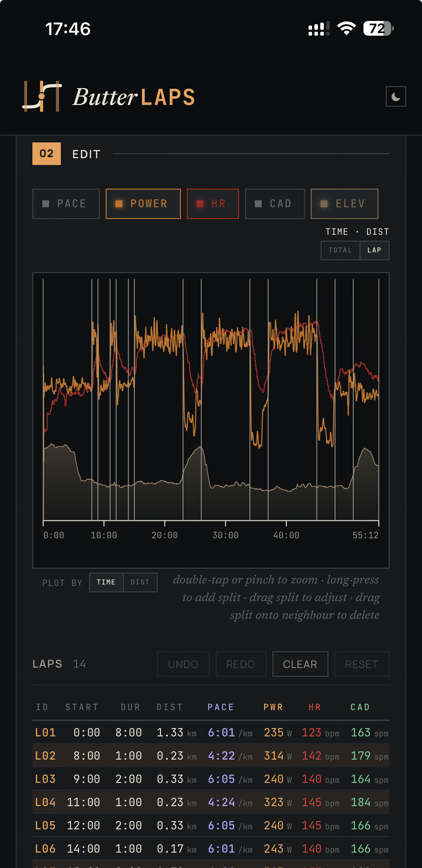The height and width of the screenshot is (868, 422).
Task: Select lap row L02
Action: (x=211, y=756)
